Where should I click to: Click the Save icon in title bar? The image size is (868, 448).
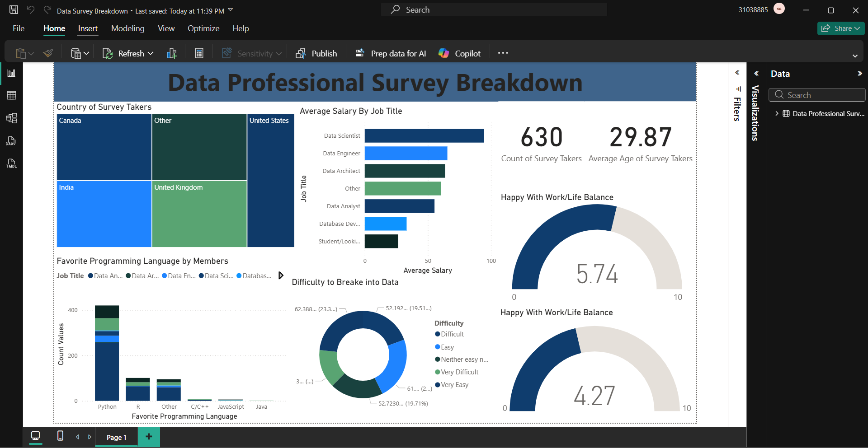pyautogui.click(x=14, y=10)
